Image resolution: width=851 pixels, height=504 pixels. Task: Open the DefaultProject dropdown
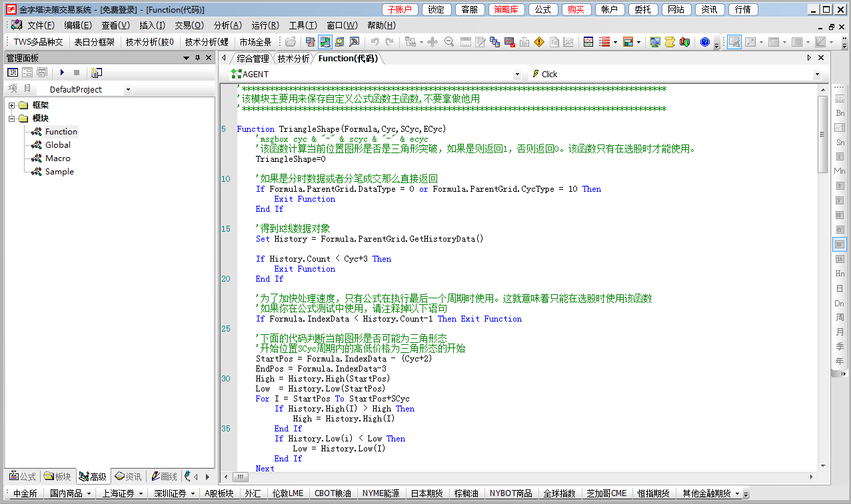click(x=128, y=89)
